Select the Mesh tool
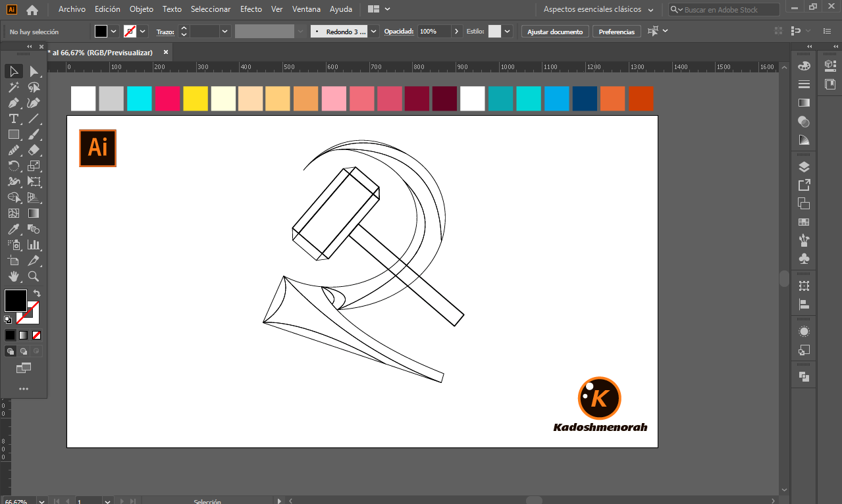The image size is (842, 504). [x=14, y=213]
